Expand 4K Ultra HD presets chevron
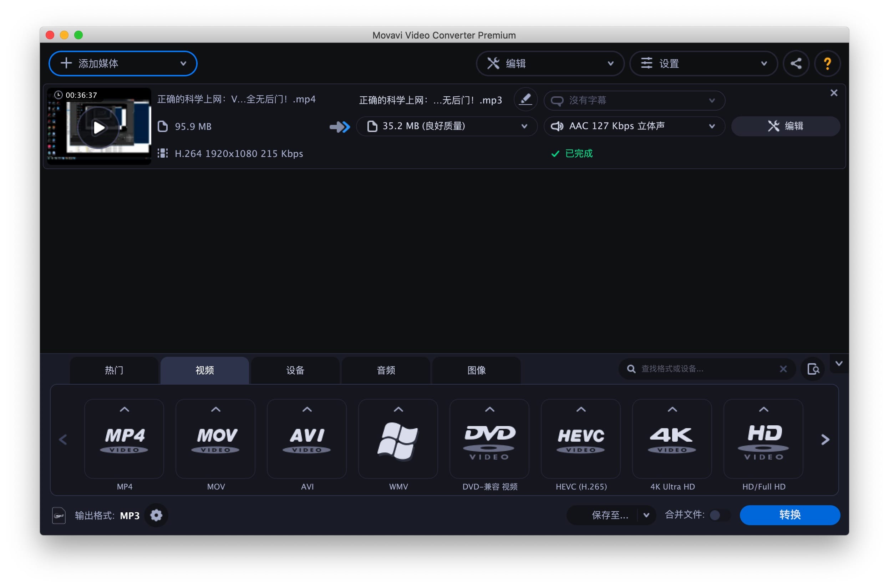Image resolution: width=889 pixels, height=588 pixels. (x=672, y=410)
